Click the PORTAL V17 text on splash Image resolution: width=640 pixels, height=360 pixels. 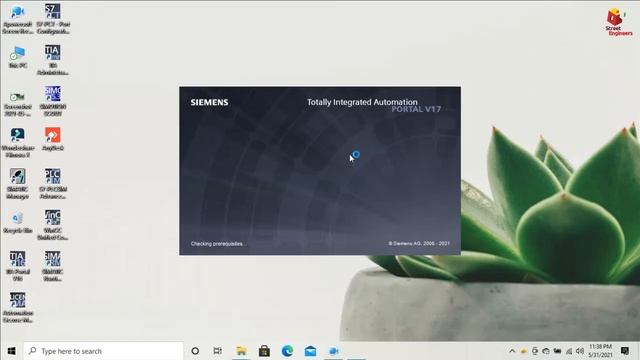click(x=416, y=109)
